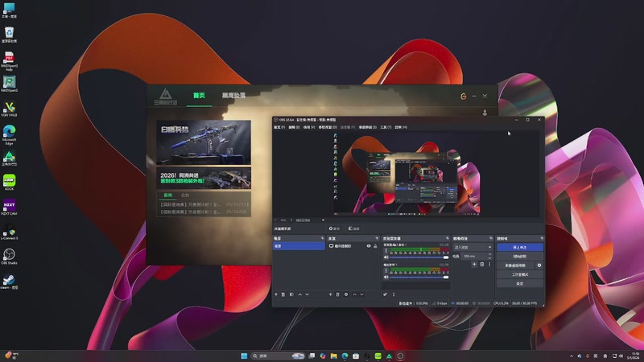Open the preview scaling dropdown
The image size is (644, 362).
310,220
